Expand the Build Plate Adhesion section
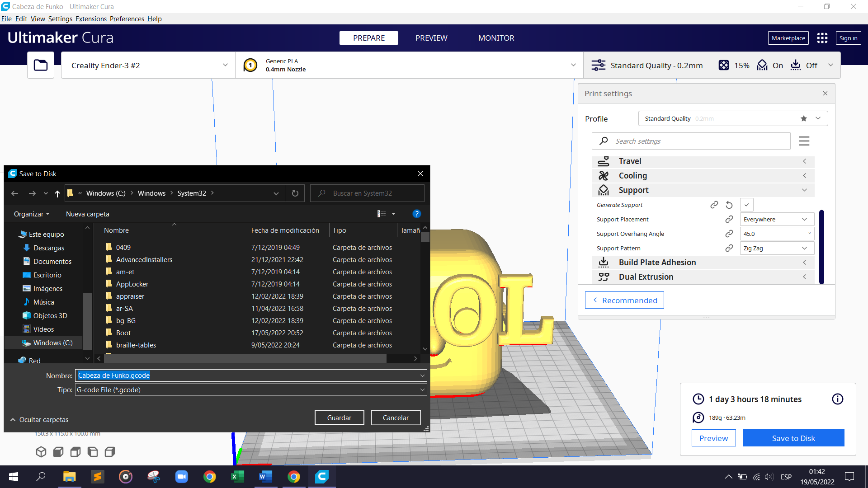 703,263
